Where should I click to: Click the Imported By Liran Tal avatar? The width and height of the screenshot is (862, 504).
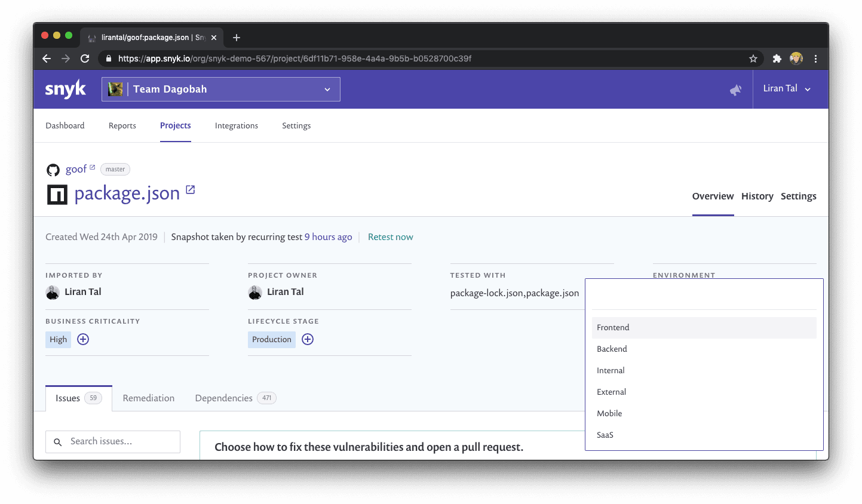click(53, 293)
